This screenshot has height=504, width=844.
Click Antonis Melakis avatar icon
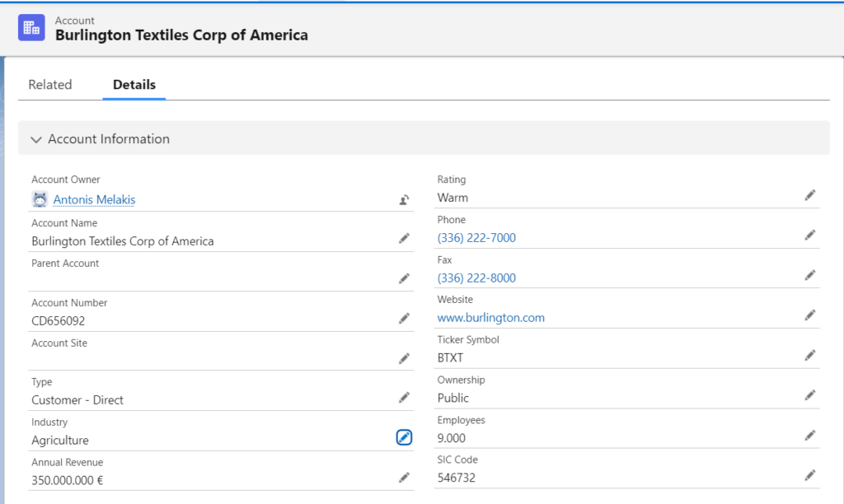[x=40, y=199]
